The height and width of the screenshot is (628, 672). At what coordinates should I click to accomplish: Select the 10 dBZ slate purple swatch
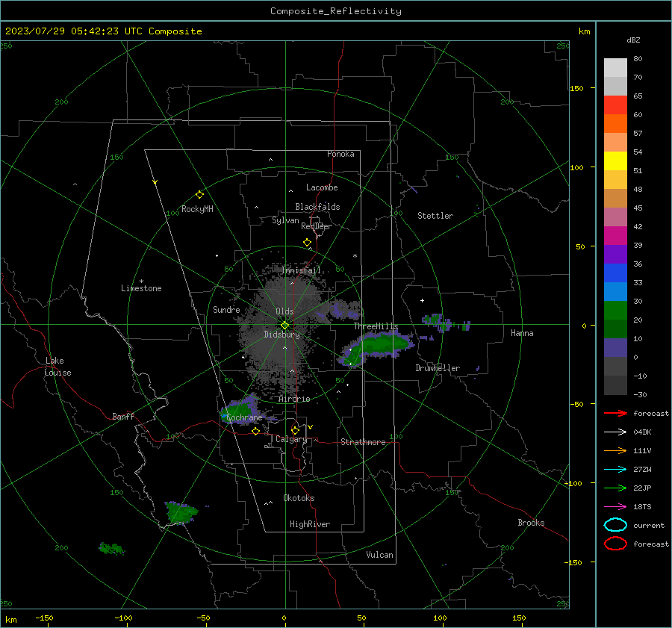point(615,348)
